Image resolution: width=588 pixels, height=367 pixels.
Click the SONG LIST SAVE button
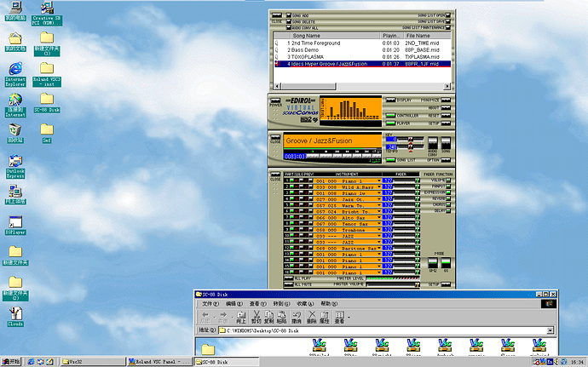[x=447, y=21]
